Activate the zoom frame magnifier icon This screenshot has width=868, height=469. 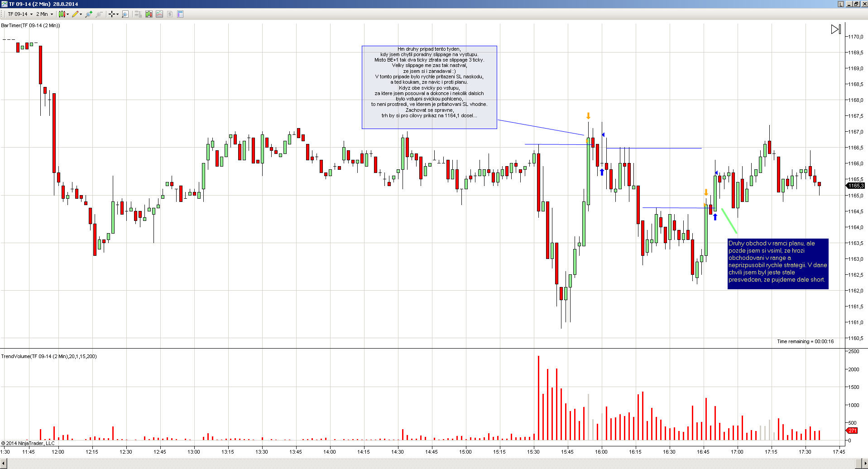click(x=125, y=14)
